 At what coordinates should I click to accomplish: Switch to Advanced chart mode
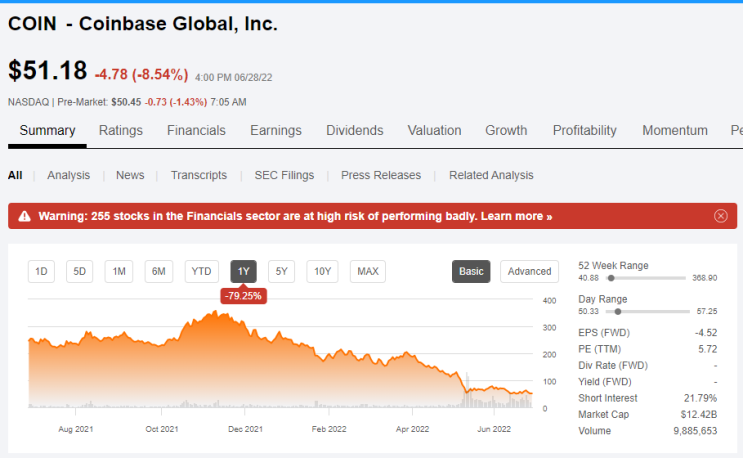tap(529, 271)
